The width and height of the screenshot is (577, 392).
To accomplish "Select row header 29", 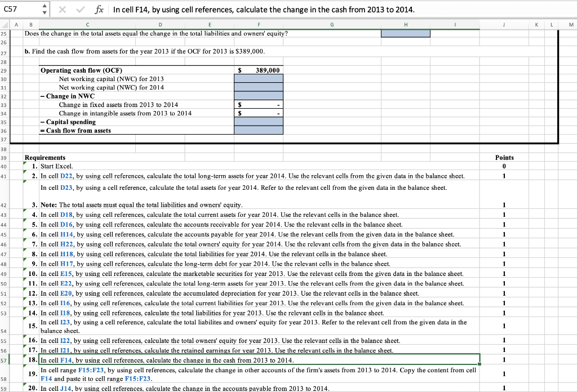I will click(x=6, y=70).
